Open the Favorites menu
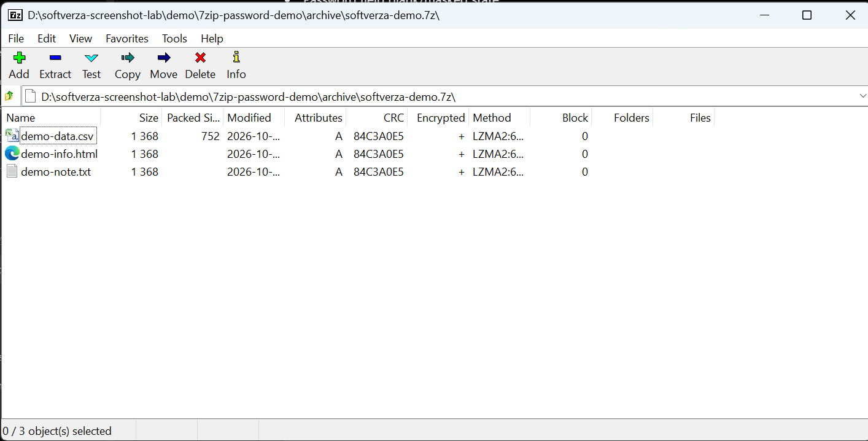The height and width of the screenshot is (441, 868). tap(127, 38)
